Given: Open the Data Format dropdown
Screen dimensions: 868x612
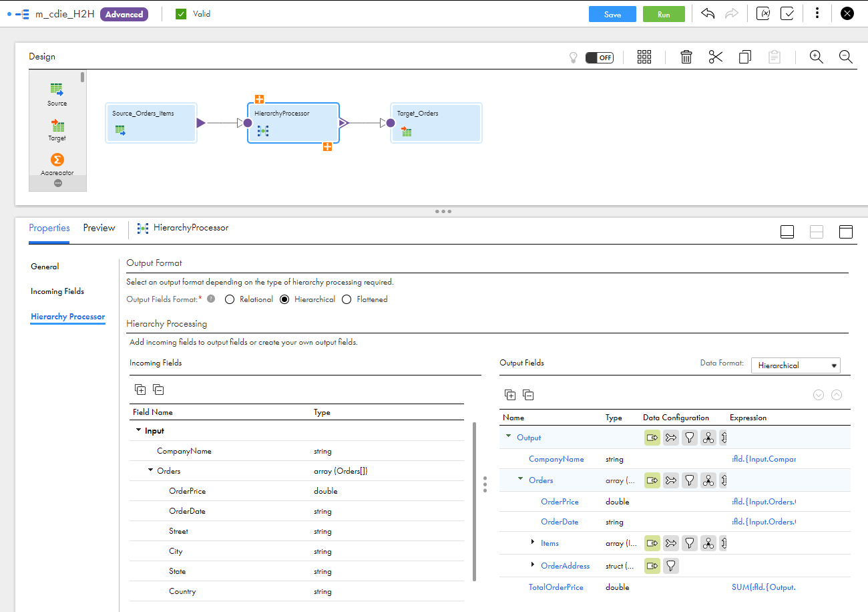Looking at the screenshot, I should tap(796, 365).
